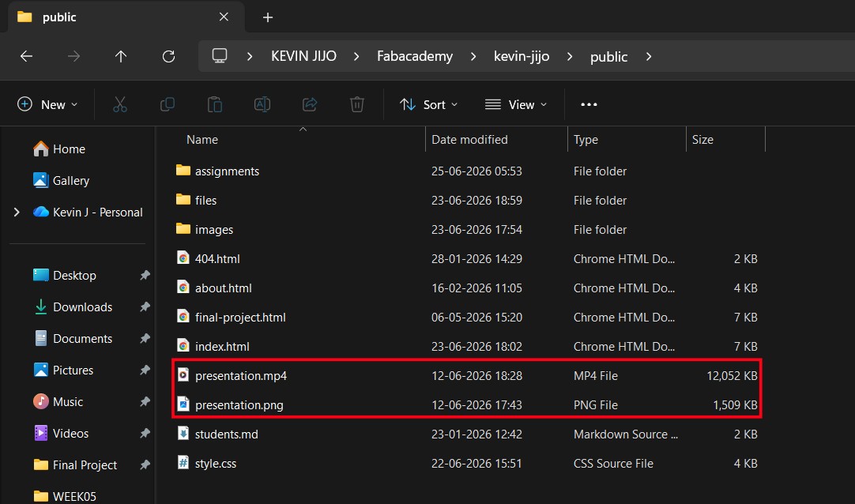The width and height of the screenshot is (855, 504).
Task: Open the New dropdown menu
Action: [x=47, y=104]
